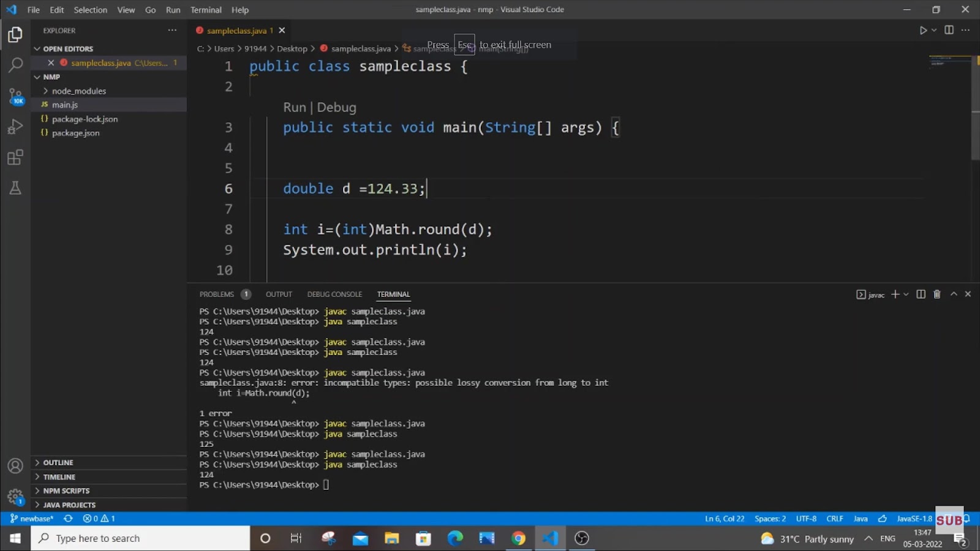This screenshot has height=551, width=980.
Task: Open errors and warnings status item
Action: (99, 519)
